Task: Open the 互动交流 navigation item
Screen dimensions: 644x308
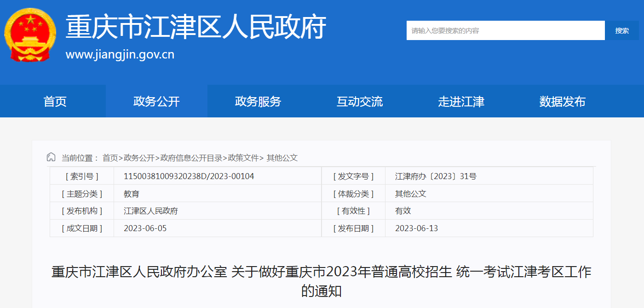Action: pyautogui.click(x=360, y=101)
